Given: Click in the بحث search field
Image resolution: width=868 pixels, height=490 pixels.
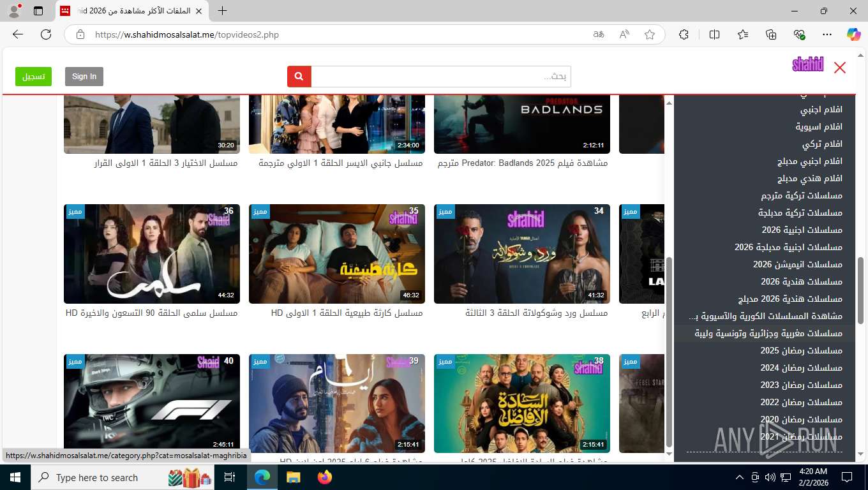Looking at the screenshot, I should 441,77.
